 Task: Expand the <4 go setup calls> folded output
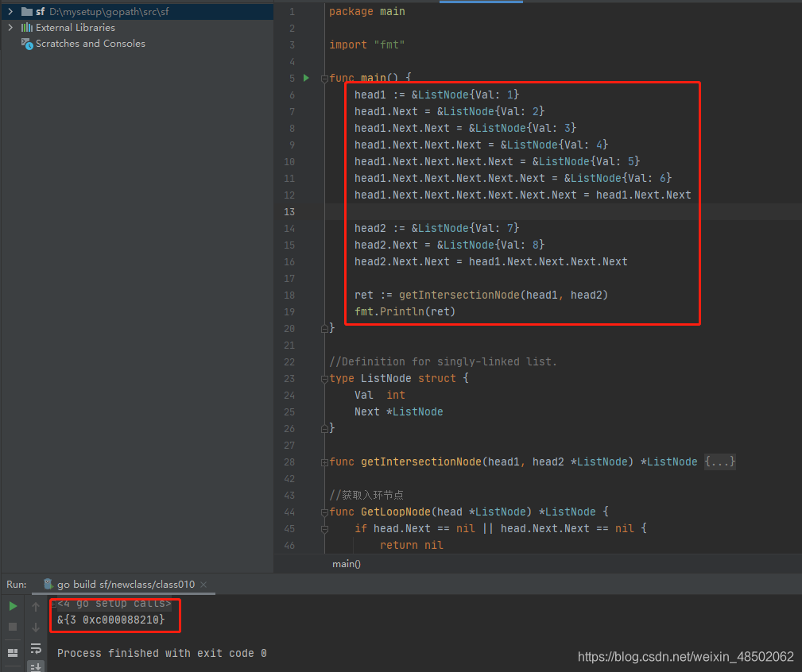pyautogui.click(x=114, y=604)
